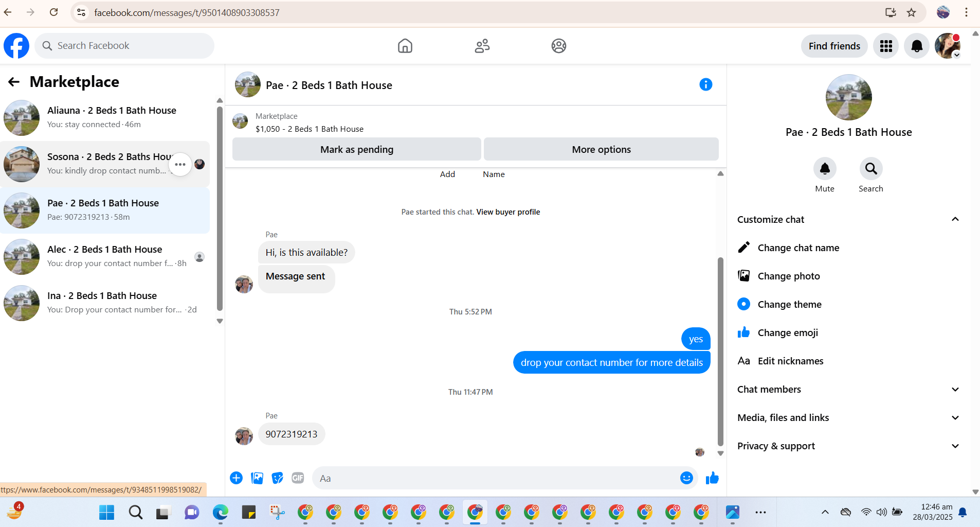Open Snipping Tool from the taskbar
Viewport: 980px width, 527px height.
coord(277,512)
